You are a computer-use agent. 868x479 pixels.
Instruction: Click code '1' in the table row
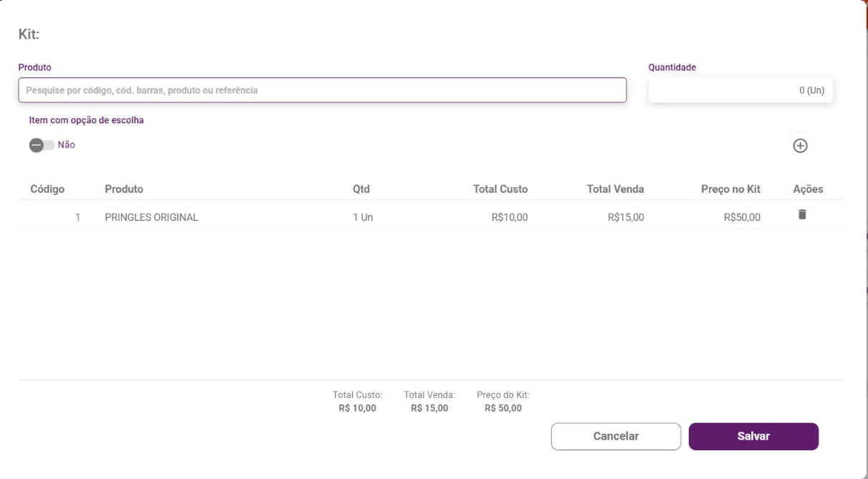click(77, 217)
